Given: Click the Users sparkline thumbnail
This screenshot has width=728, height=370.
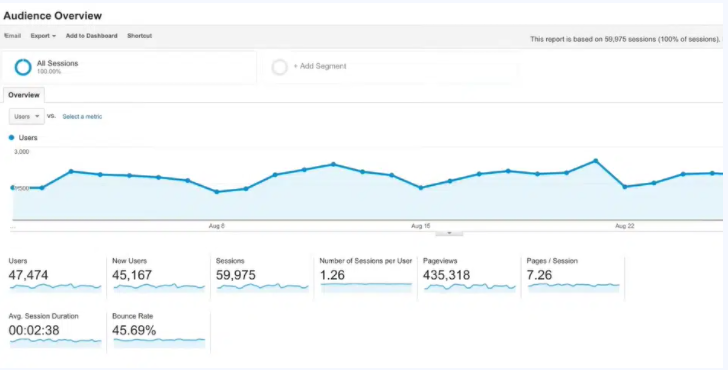Looking at the screenshot, I should (55, 288).
